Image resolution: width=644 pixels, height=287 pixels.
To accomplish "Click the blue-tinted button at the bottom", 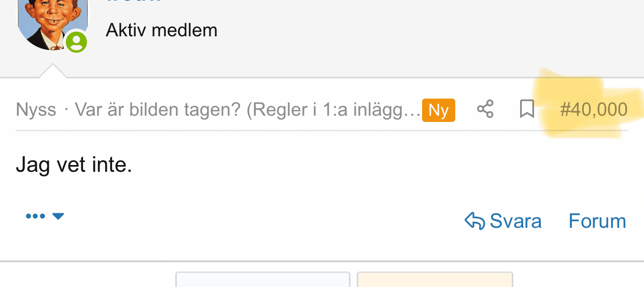I will [x=263, y=280].
